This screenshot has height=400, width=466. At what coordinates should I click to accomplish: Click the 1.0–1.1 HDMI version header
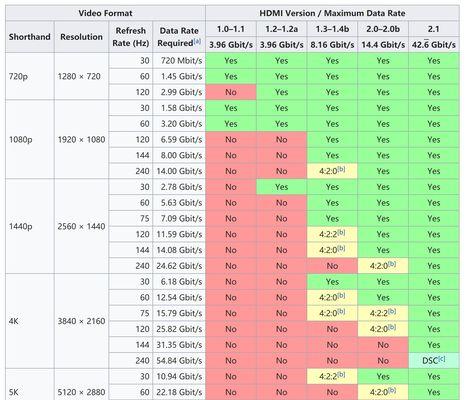pyautogui.click(x=231, y=29)
